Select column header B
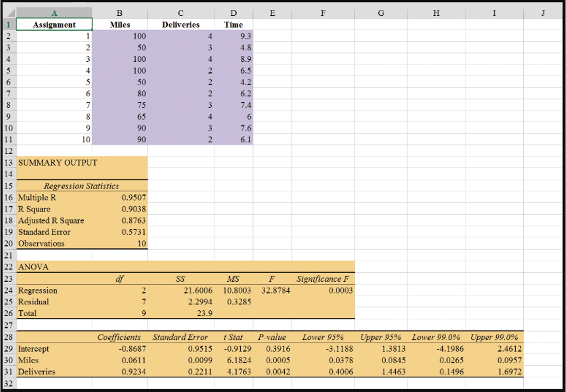 (119, 13)
